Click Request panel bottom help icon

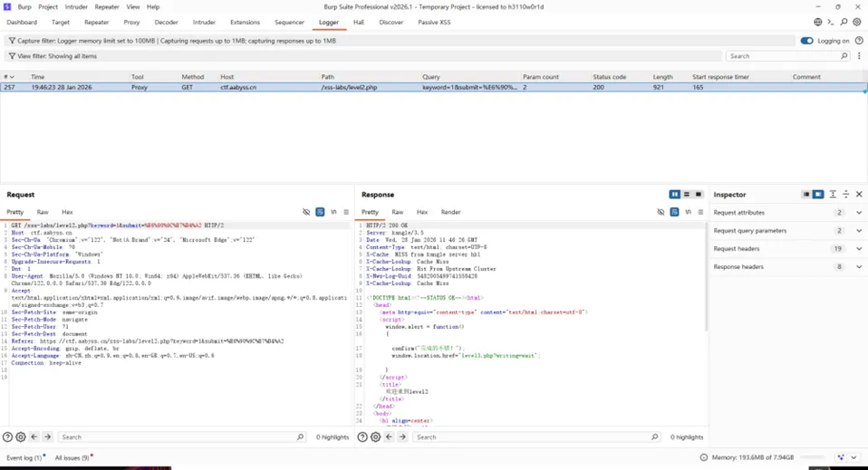point(8,436)
